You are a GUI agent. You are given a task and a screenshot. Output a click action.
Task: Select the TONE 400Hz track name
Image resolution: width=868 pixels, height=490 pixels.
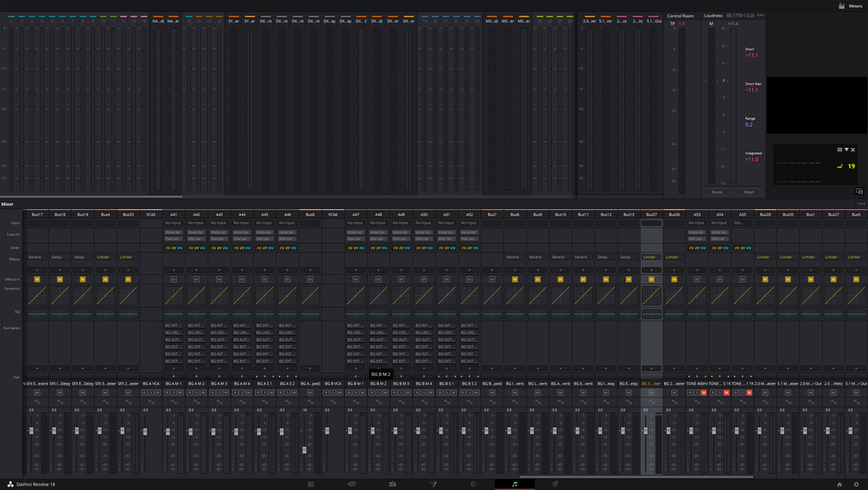[x=696, y=383]
